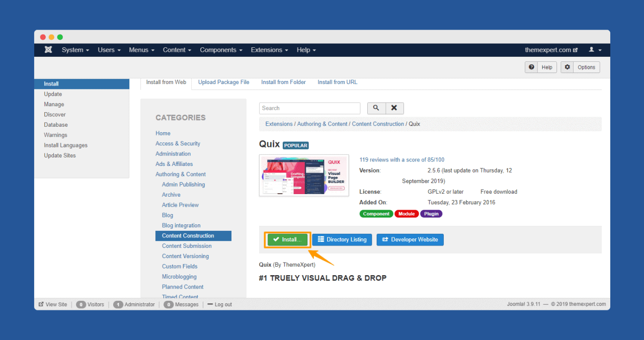Click the green Install button
Image resolution: width=644 pixels, height=340 pixels.
coord(287,240)
